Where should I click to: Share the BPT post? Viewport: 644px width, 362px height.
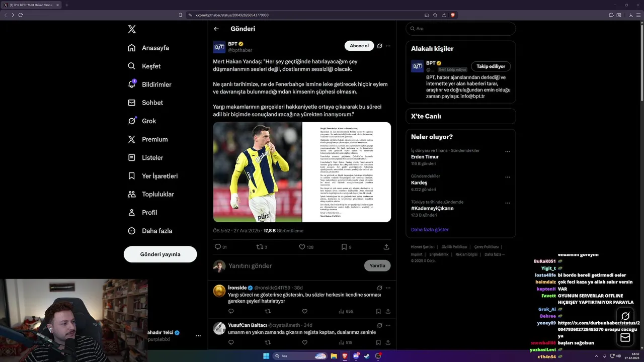pyautogui.click(x=386, y=247)
